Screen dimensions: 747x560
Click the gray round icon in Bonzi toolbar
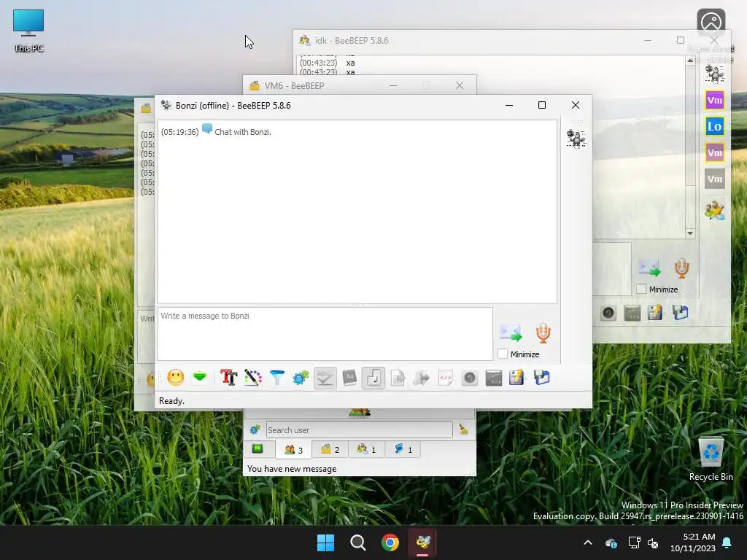pyautogui.click(x=469, y=378)
